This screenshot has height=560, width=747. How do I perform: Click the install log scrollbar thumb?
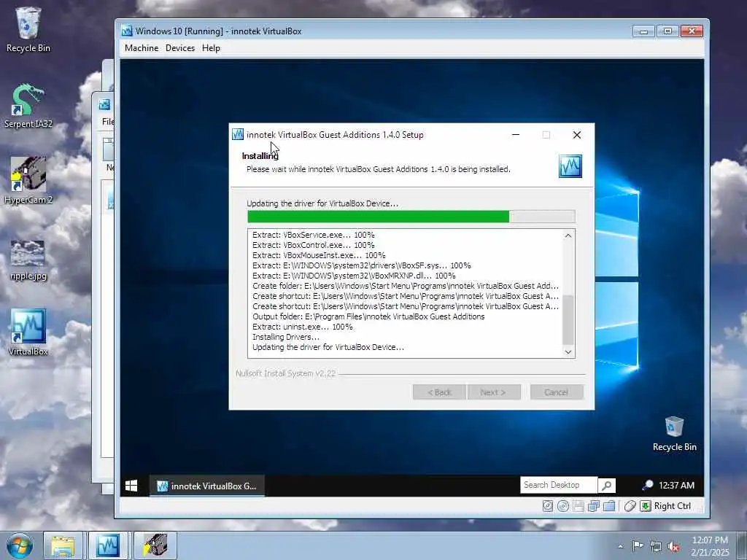pyautogui.click(x=568, y=319)
